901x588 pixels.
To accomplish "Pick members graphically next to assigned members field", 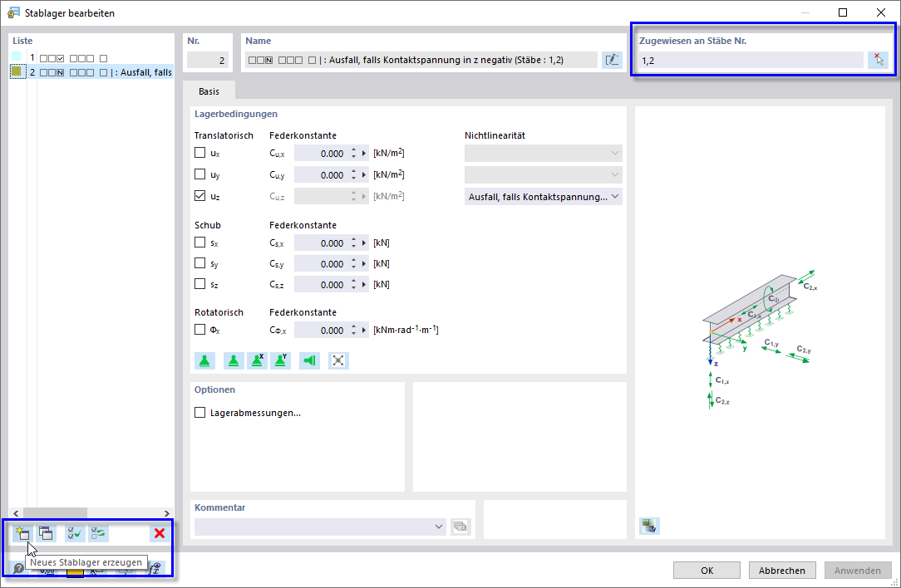I will coord(878,60).
